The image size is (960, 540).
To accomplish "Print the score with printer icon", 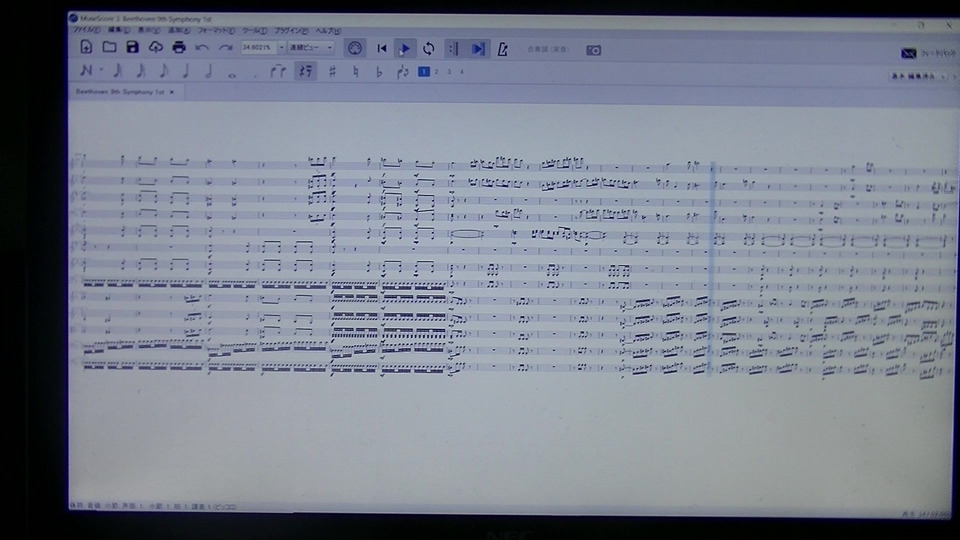I will (x=179, y=47).
